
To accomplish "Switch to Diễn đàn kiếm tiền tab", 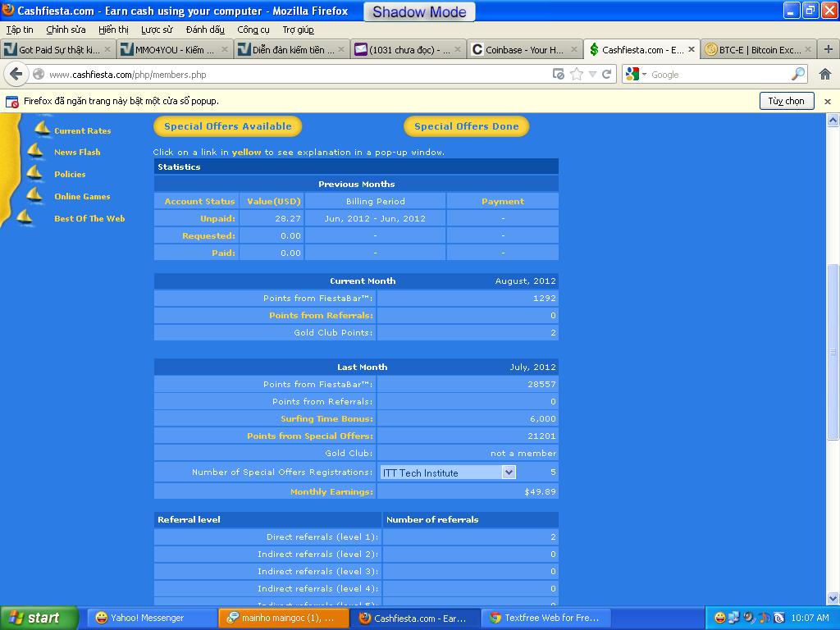I will [x=292, y=49].
